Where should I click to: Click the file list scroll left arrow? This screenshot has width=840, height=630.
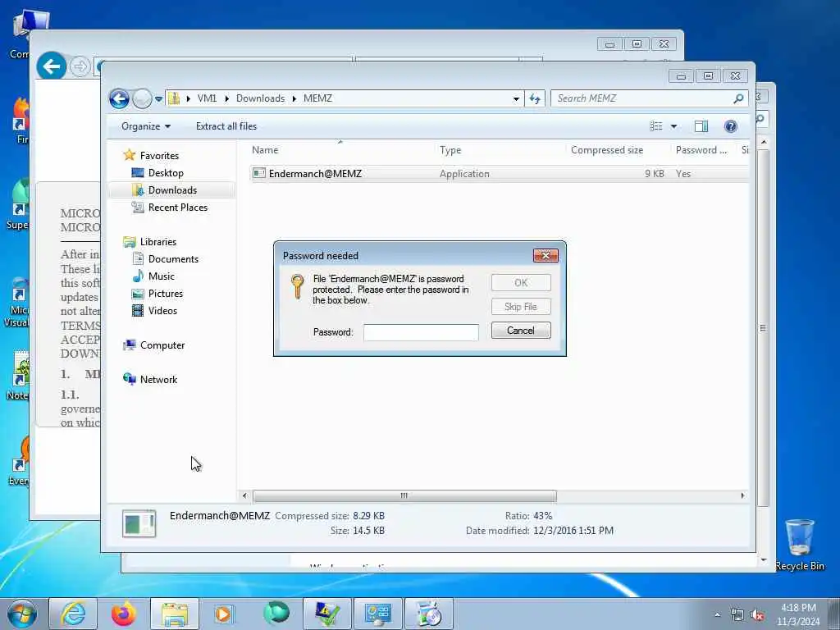point(244,496)
